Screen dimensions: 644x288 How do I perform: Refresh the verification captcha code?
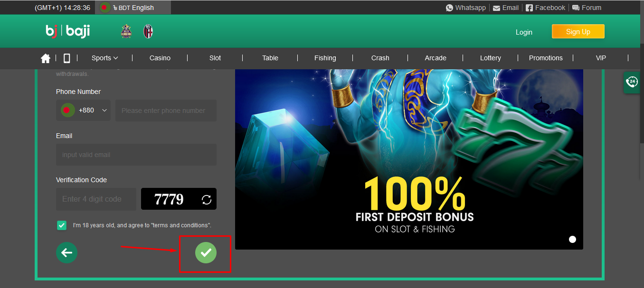pyautogui.click(x=207, y=199)
